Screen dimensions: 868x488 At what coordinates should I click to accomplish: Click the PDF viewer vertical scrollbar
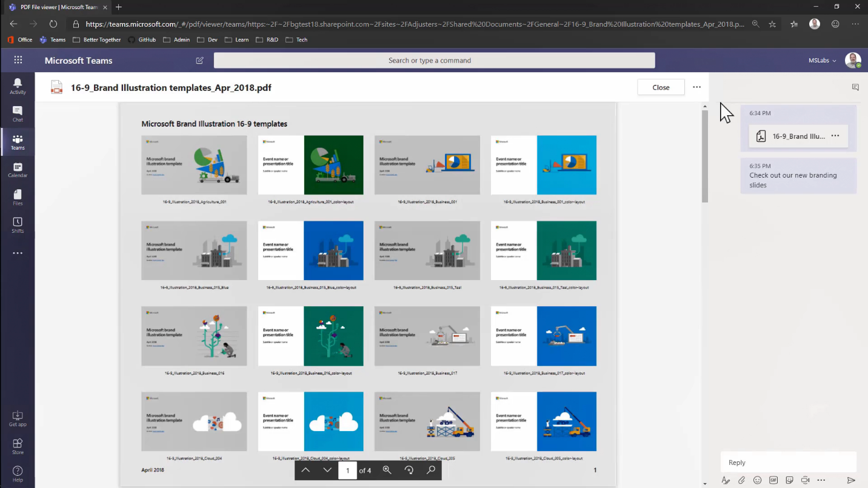(704, 157)
